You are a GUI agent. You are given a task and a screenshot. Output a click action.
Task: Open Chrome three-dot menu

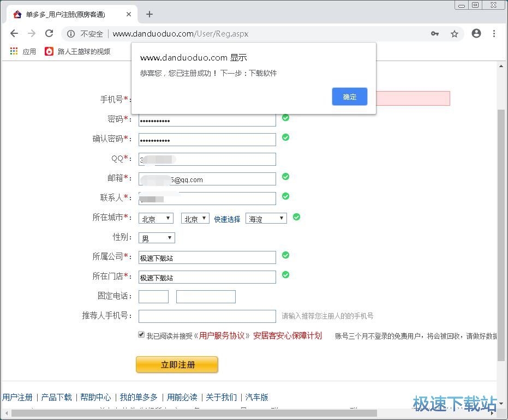tap(494, 33)
